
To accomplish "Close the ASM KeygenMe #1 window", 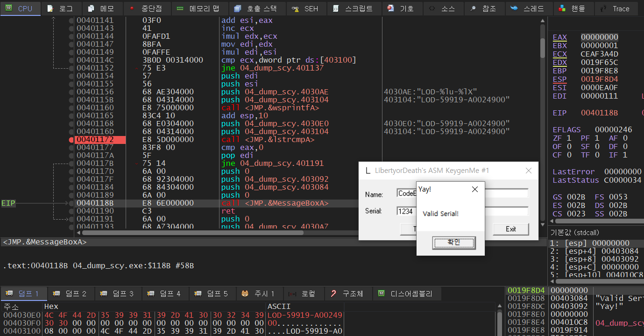I will (529, 171).
